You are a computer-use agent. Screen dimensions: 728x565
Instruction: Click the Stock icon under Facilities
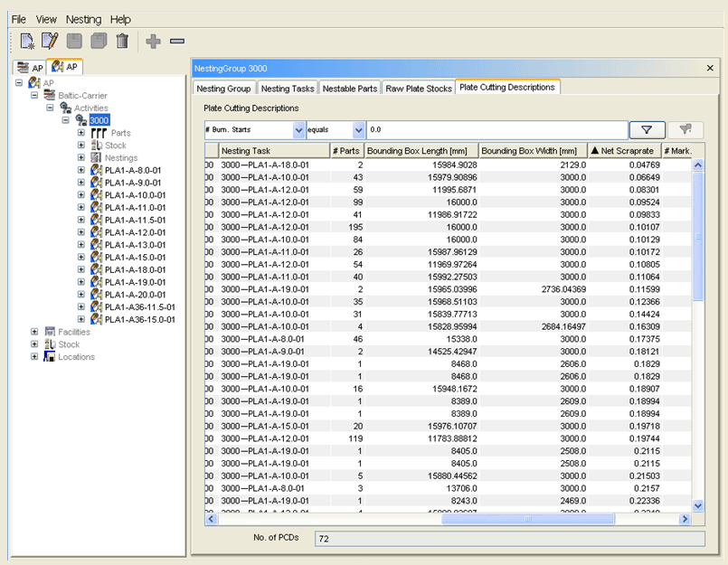coord(50,344)
